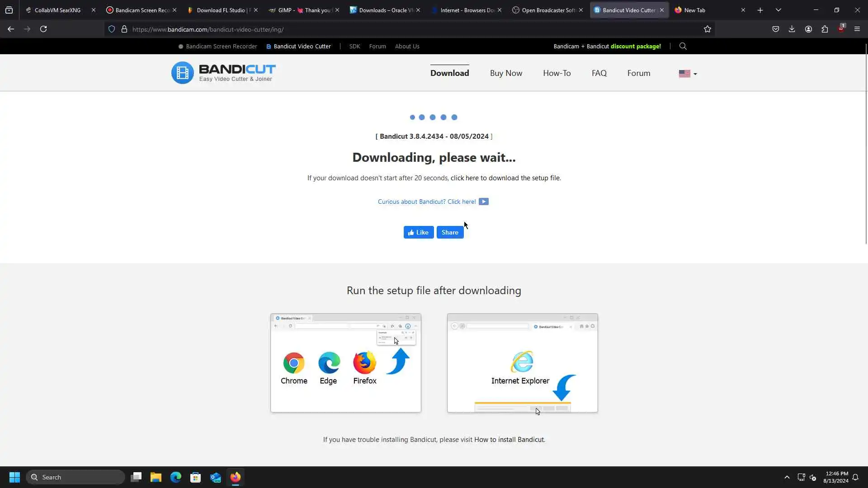Click the video play icon beside Curious about Bandicut
The width and height of the screenshot is (868, 488).
point(483,202)
